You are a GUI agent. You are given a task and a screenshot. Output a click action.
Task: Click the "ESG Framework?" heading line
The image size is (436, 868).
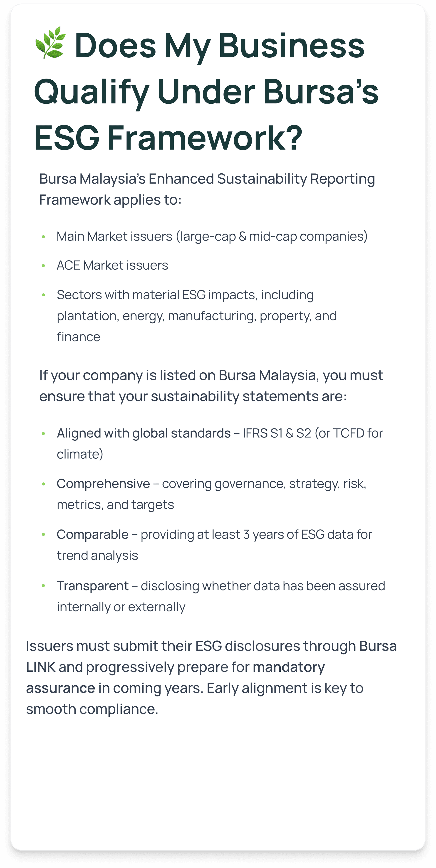pyautogui.click(x=168, y=138)
